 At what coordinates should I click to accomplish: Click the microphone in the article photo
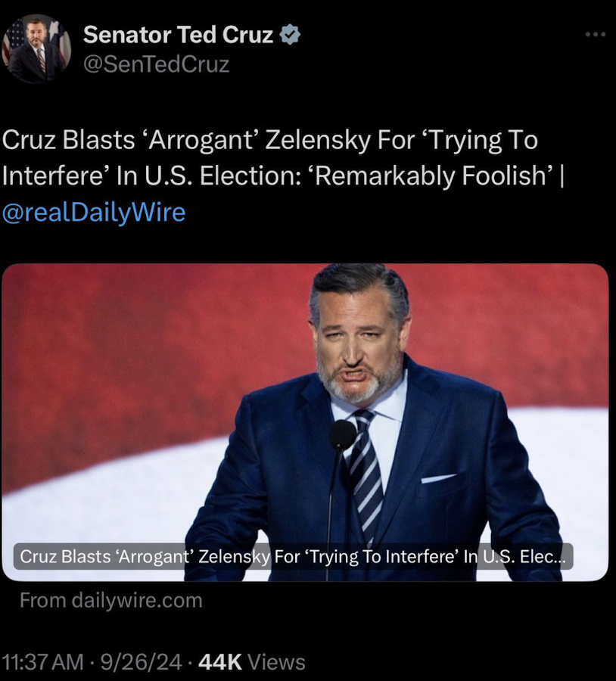click(x=342, y=434)
